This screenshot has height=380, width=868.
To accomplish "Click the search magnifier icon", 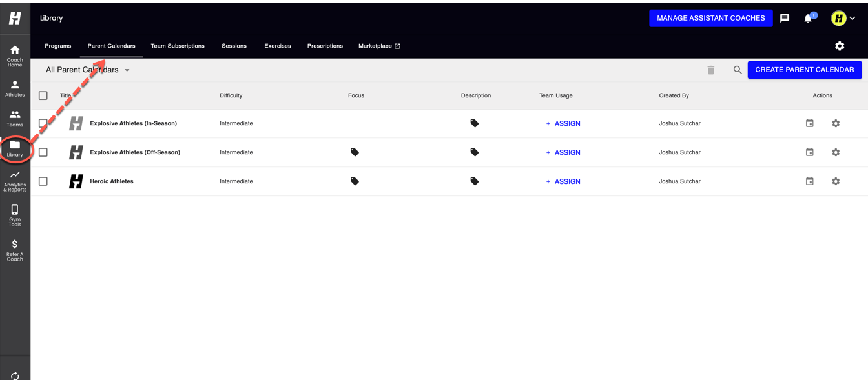I will (x=738, y=70).
